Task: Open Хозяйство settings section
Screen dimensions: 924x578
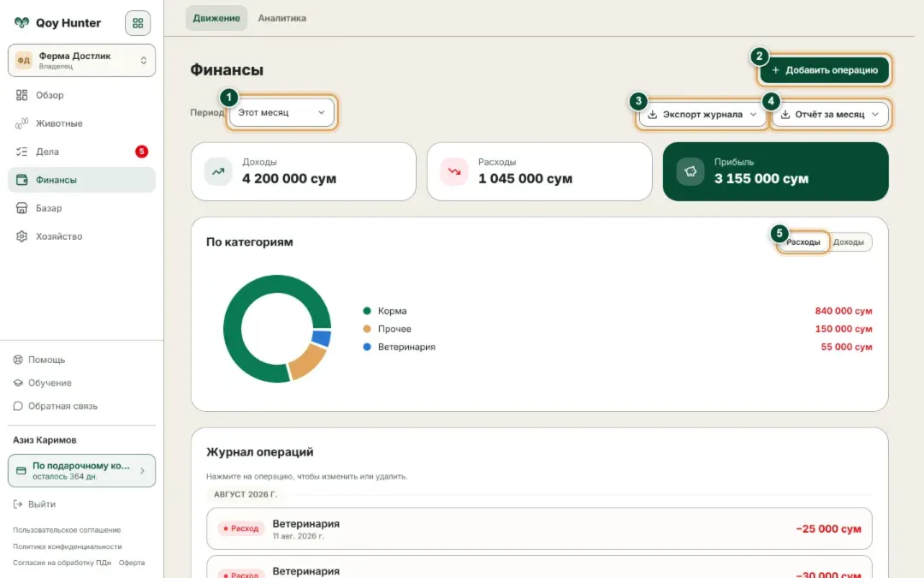Action: point(82,236)
